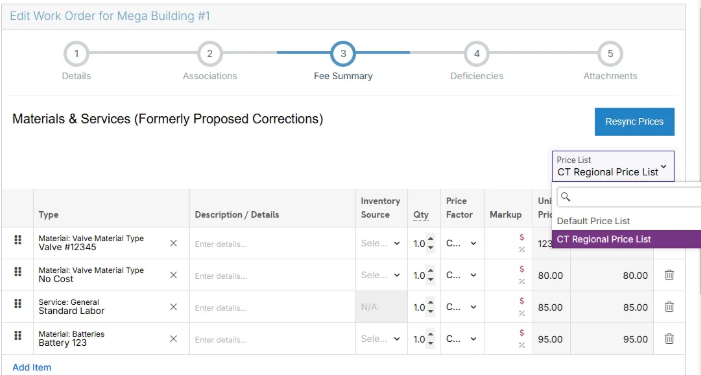This screenshot has height=375, width=701.
Task: Delete the Battery 123 row trash icon
Action: 669,339
